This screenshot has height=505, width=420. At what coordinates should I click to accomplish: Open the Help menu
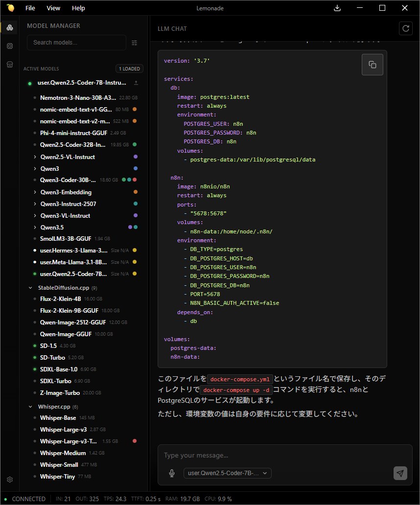78,8
